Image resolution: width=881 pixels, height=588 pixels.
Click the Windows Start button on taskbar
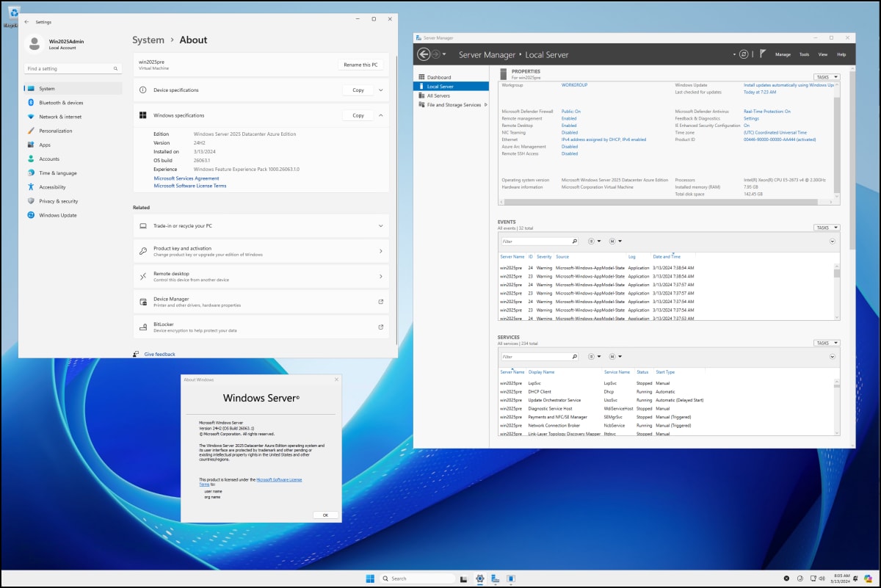pos(370,578)
